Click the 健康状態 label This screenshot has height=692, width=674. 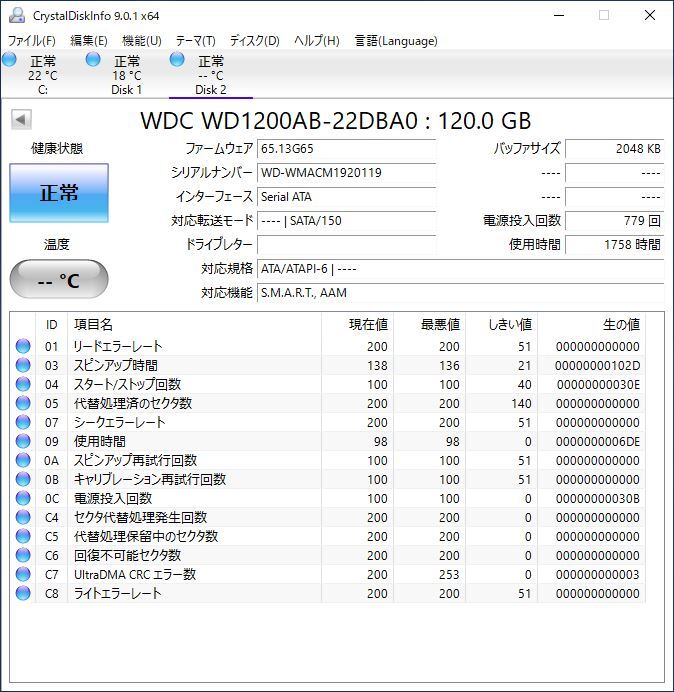[57, 148]
